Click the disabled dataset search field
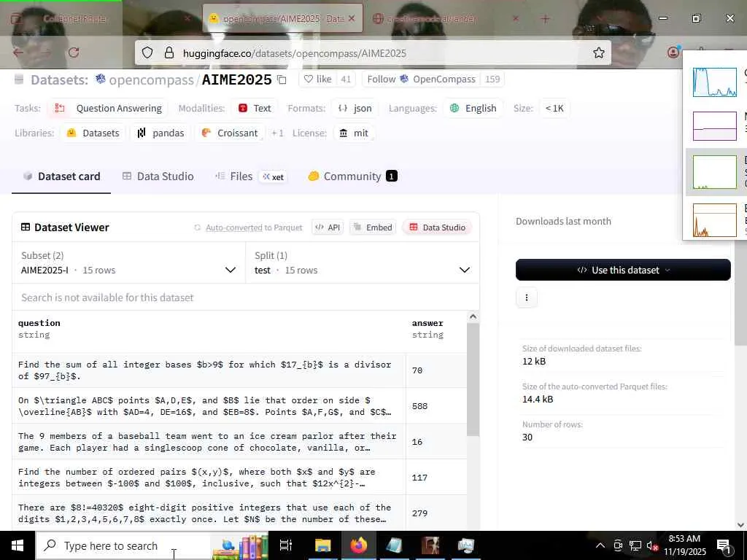747x560 pixels. [x=246, y=297]
